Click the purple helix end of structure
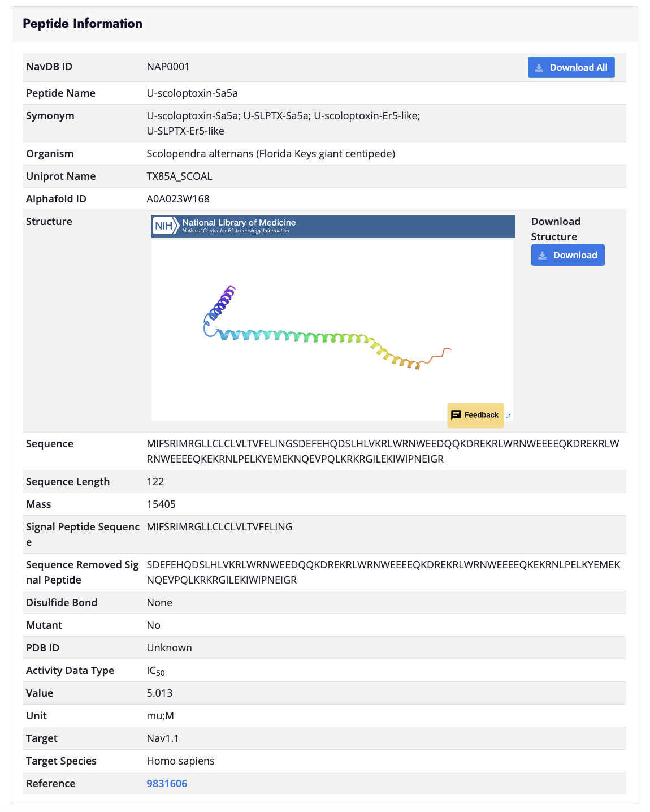Image resolution: width=650 pixels, height=812 pixels. (228, 294)
